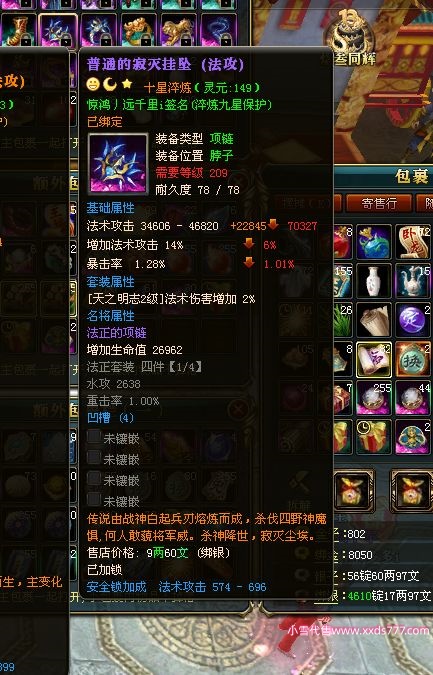
Task: Click the second 未镶嵌 socket box
Action: click(x=94, y=458)
